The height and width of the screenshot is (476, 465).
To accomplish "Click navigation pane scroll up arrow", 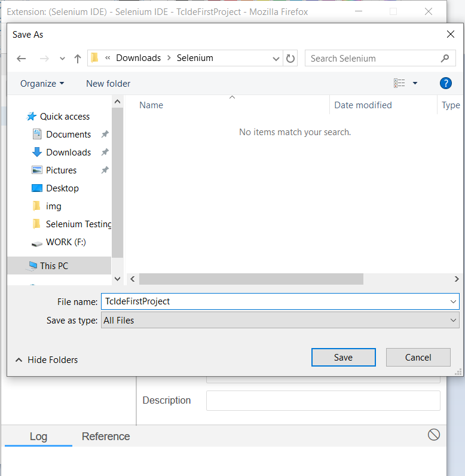I will point(117,102).
